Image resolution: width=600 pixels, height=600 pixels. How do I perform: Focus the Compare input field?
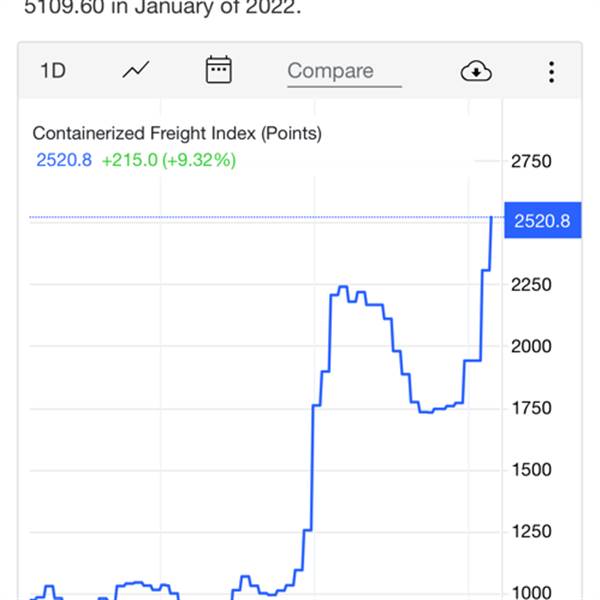tap(344, 72)
